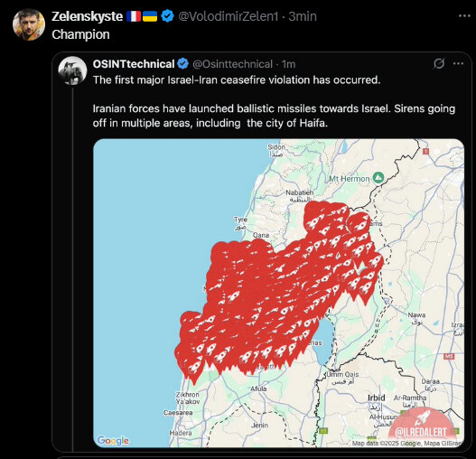The width and height of the screenshot is (476, 459).
Task: Open more options menu for Zelenskyste's tweet
Action: coord(464,16)
